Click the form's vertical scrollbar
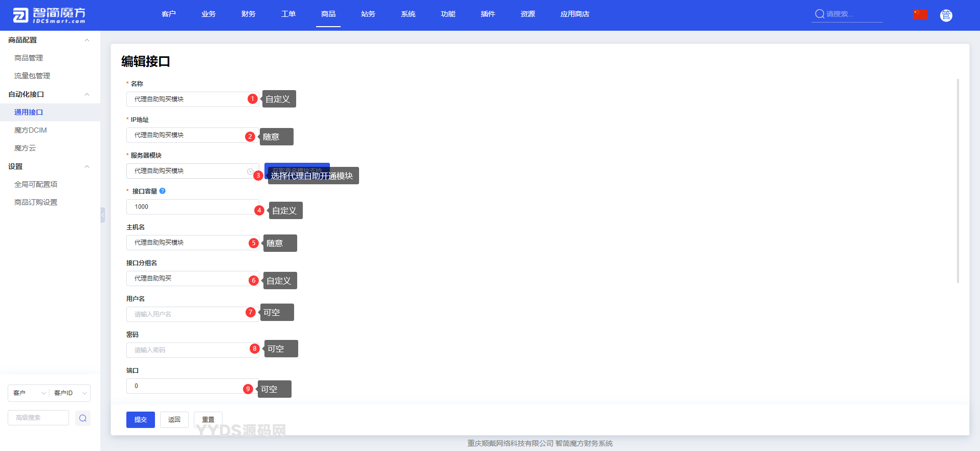Image resolution: width=980 pixels, height=451 pixels. click(958, 181)
